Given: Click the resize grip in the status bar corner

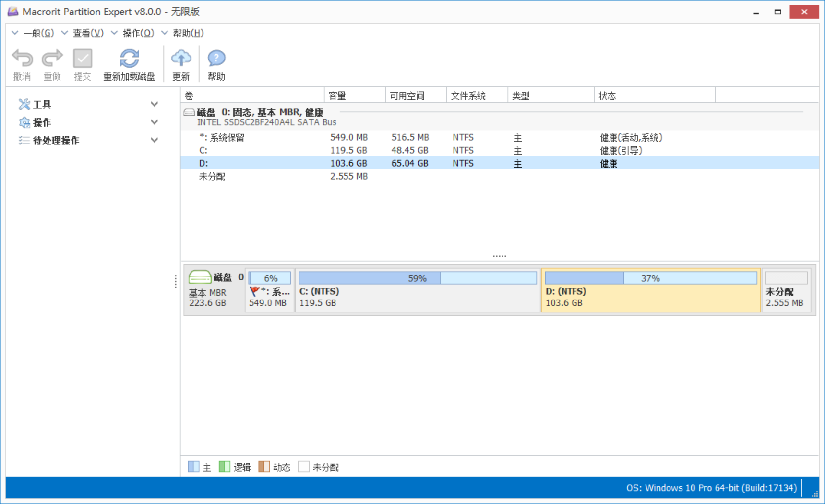Looking at the screenshot, I should click(x=814, y=494).
